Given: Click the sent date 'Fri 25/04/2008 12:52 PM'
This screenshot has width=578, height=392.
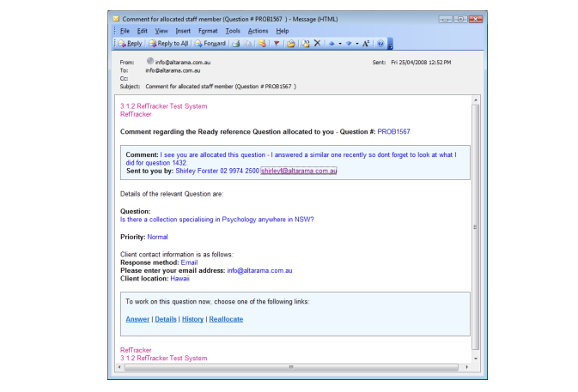Looking at the screenshot, I should tap(421, 63).
